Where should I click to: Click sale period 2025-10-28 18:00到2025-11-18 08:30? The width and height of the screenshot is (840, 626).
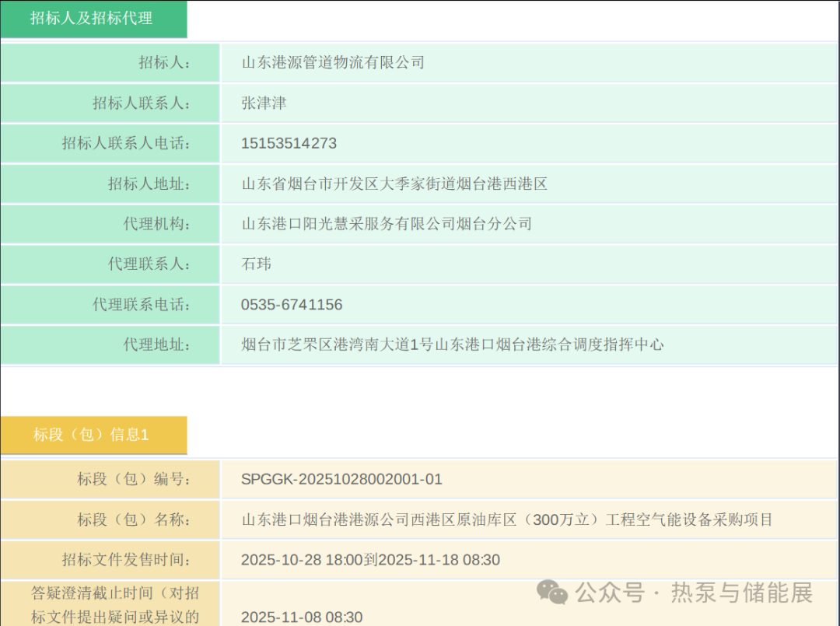pyautogui.click(x=371, y=560)
